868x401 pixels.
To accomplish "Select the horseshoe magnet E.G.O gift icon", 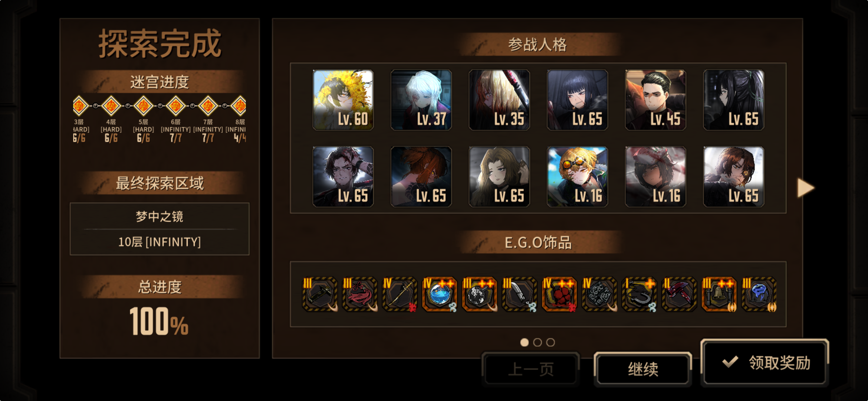I will click(x=639, y=294).
